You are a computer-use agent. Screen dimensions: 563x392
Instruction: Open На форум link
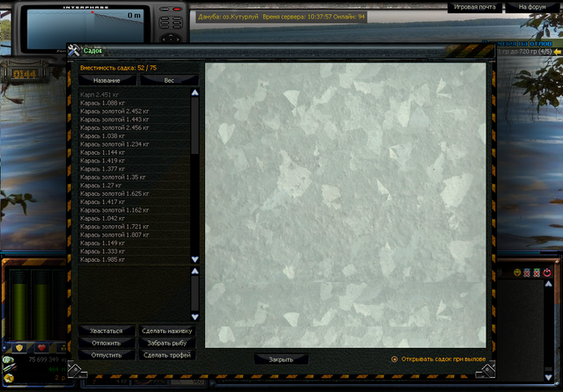click(x=532, y=7)
